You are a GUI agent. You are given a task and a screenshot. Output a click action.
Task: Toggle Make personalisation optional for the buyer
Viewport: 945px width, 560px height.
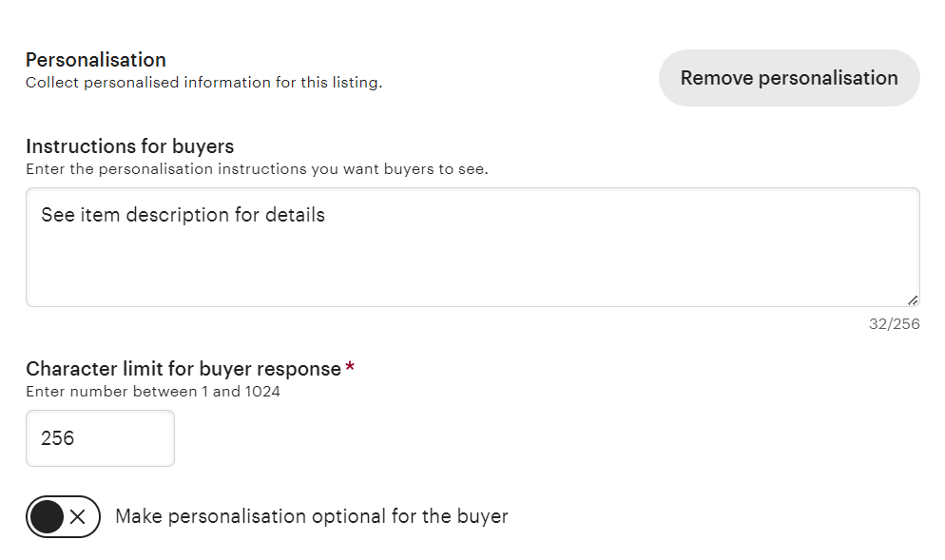pos(63,516)
